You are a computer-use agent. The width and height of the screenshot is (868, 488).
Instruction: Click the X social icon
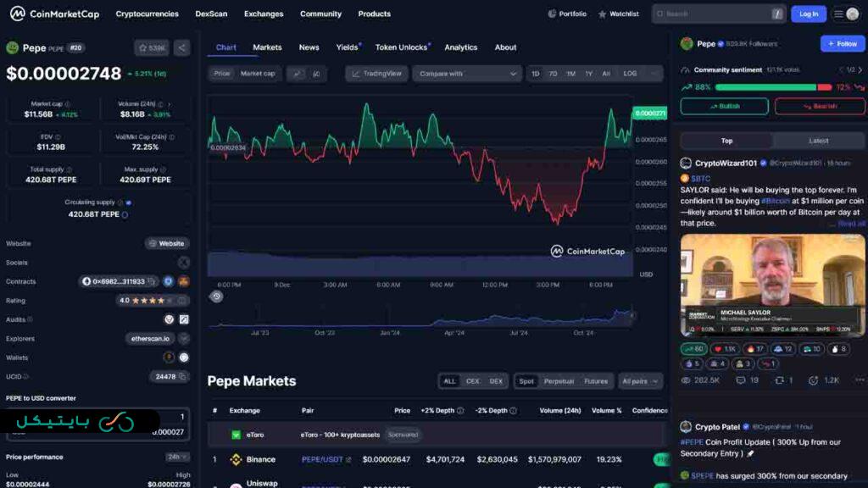click(183, 263)
